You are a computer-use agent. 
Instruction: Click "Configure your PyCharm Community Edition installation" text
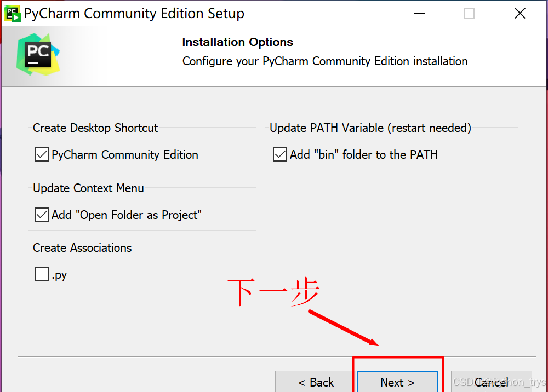pyautogui.click(x=325, y=61)
